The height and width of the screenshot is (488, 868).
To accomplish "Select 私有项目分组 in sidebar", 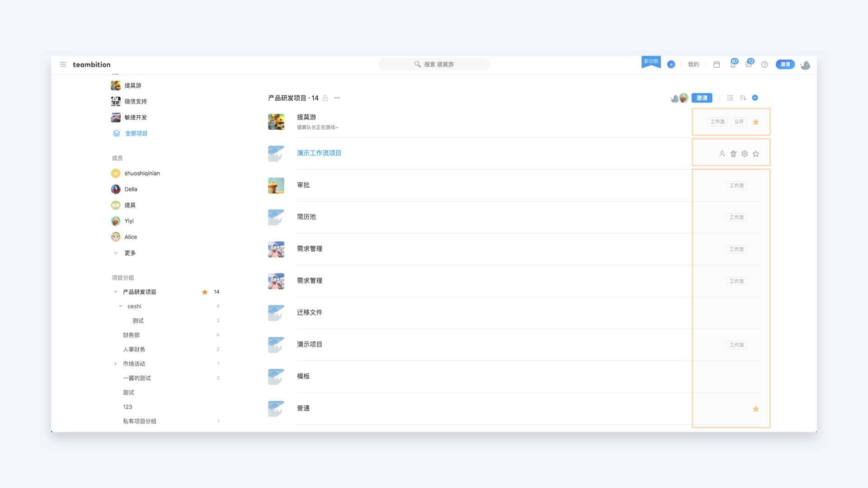I will (x=140, y=421).
